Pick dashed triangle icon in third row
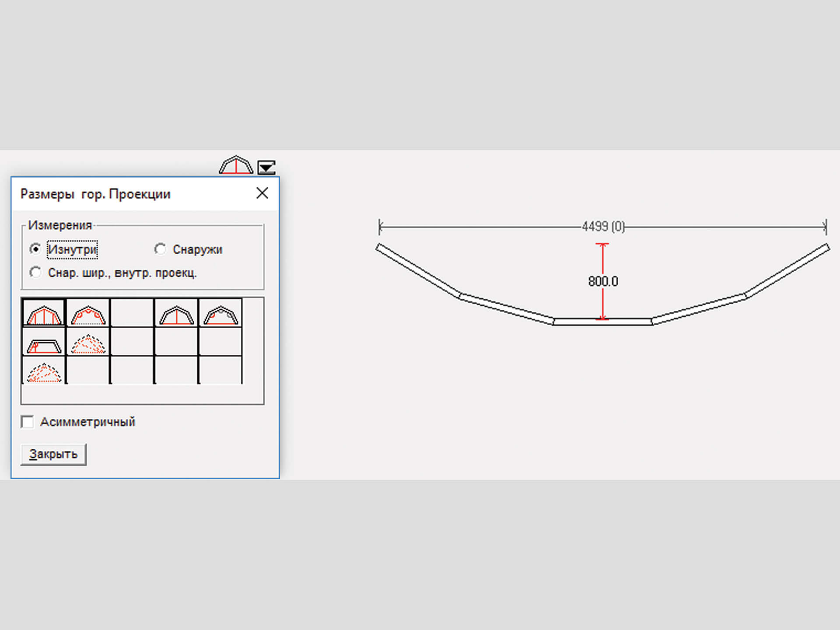 (44, 372)
